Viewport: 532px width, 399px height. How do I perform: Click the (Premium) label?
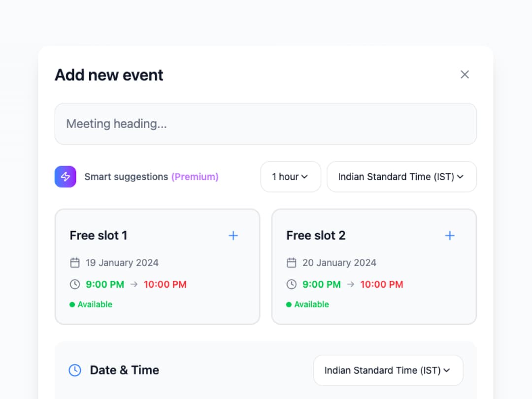click(195, 177)
